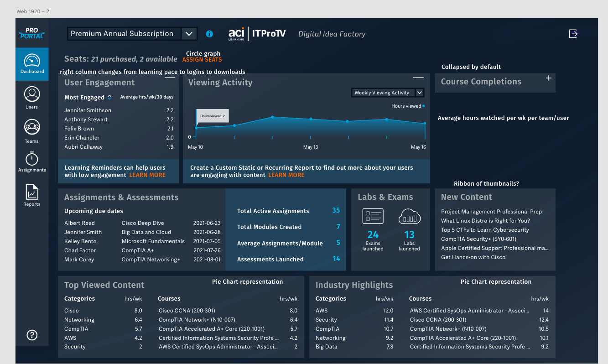The width and height of the screenshot is (608, 364).
Task: Open the Users icon in sidebar
Action: click(x=32, y=94)
